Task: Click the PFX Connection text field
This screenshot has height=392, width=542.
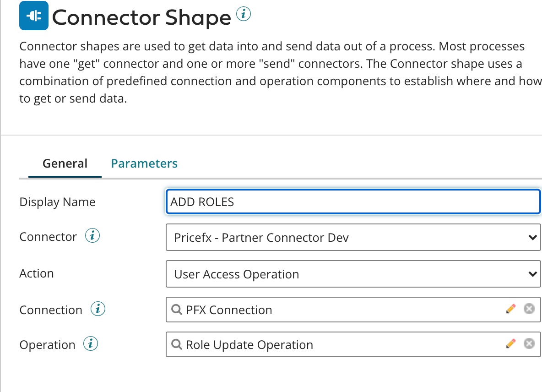Action: click(339, 310)
